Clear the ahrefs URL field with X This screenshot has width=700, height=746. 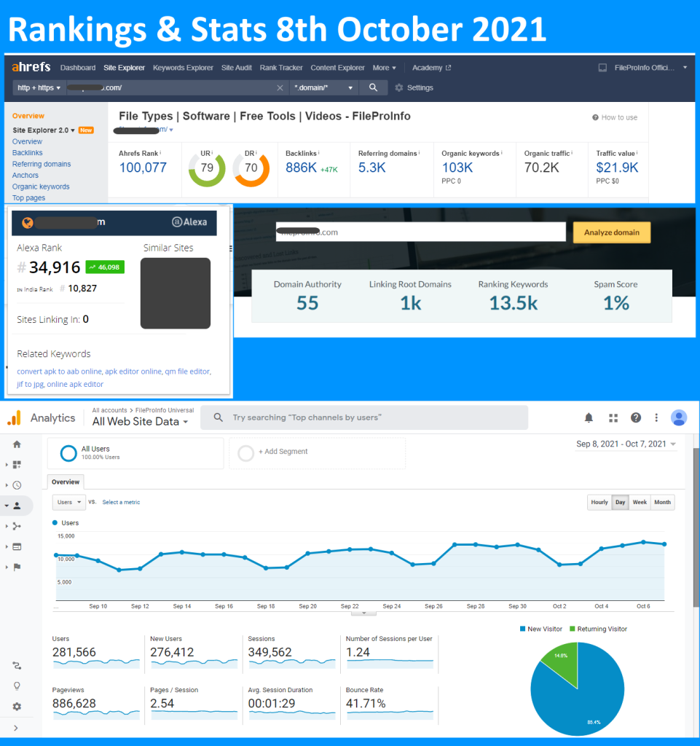pos(280,87)
